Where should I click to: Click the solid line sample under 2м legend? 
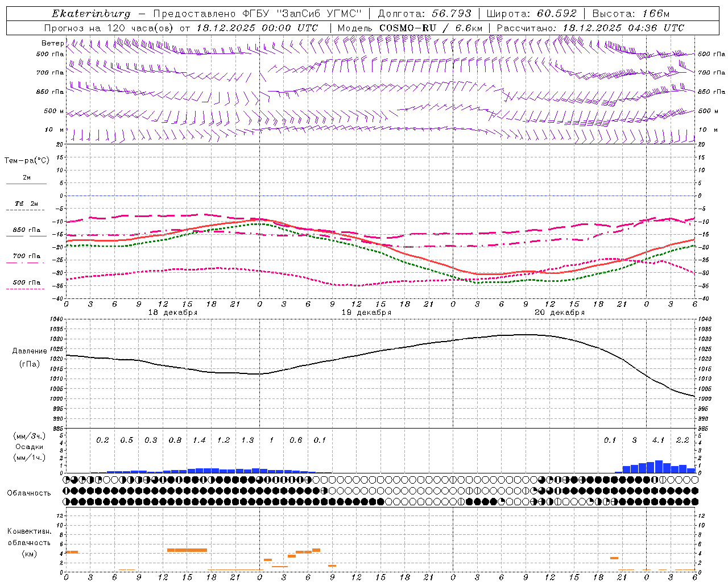[26, 184]
